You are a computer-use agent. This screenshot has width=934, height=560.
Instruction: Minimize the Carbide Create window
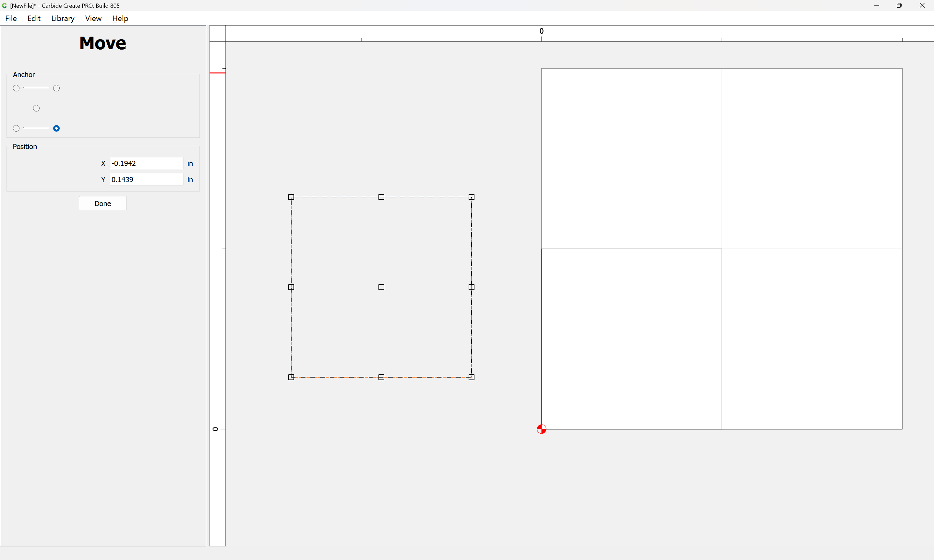877,6
